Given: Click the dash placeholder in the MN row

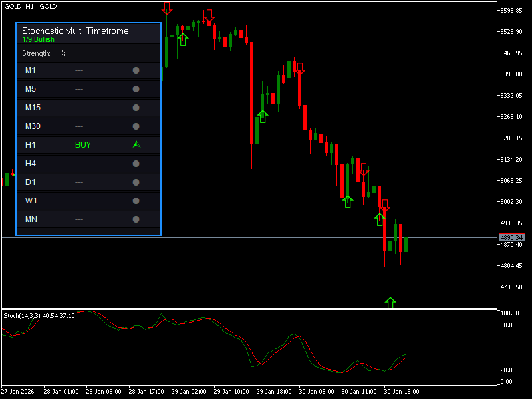Looking at the screenshot, I should coord(79,220).
